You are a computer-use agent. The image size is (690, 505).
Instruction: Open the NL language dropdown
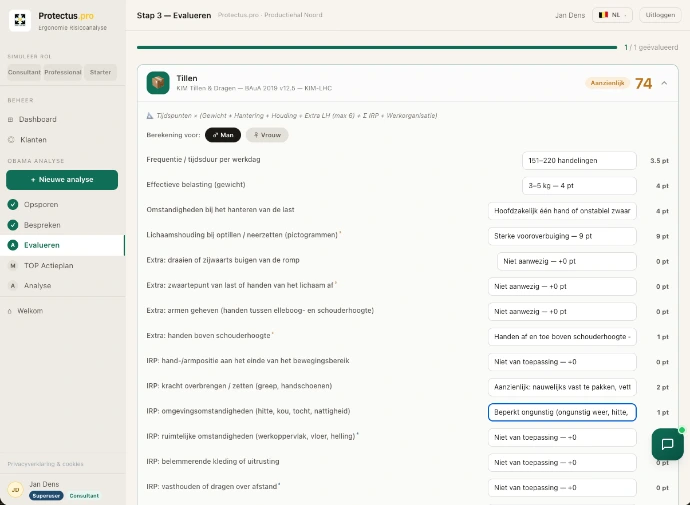(x=612, y=15)
